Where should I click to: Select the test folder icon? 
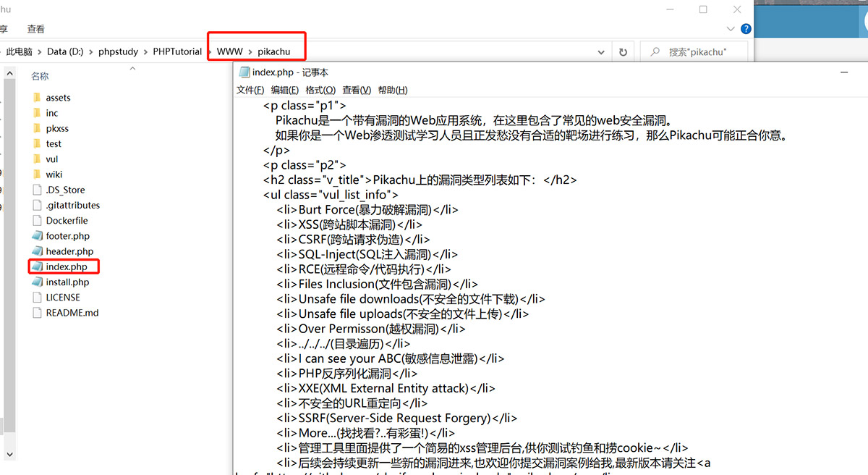coord(37,143)
